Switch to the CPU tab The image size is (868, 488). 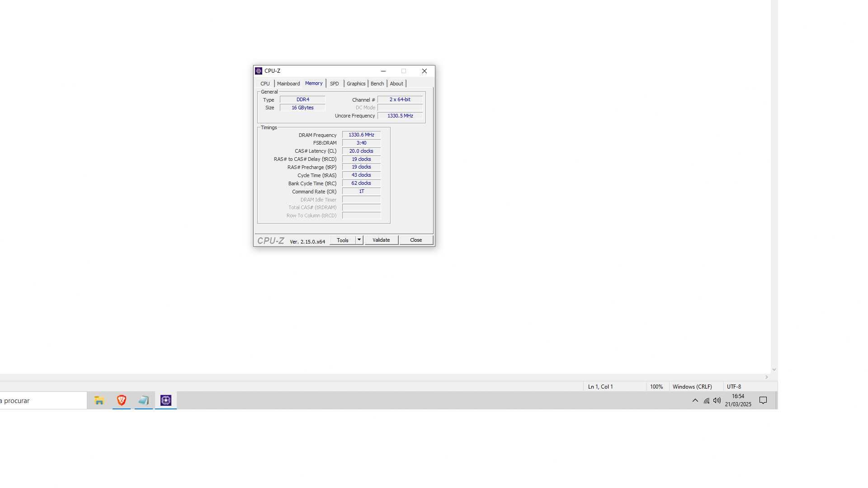coord(265,84)
